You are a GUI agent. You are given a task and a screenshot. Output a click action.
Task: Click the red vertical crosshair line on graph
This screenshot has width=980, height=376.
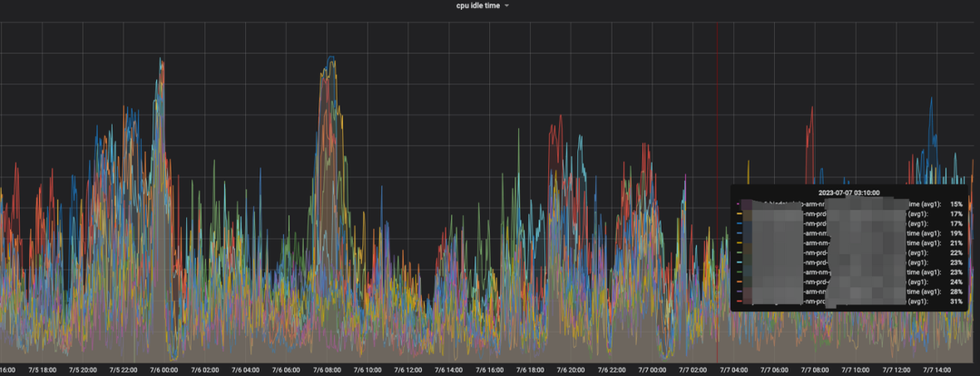click(717, 192)
